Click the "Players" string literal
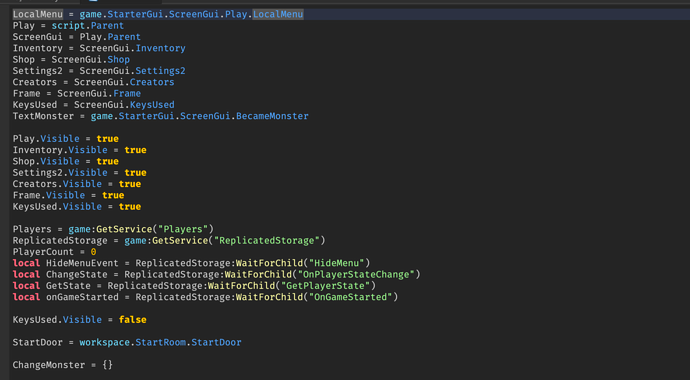 click(x=183, y=229)
